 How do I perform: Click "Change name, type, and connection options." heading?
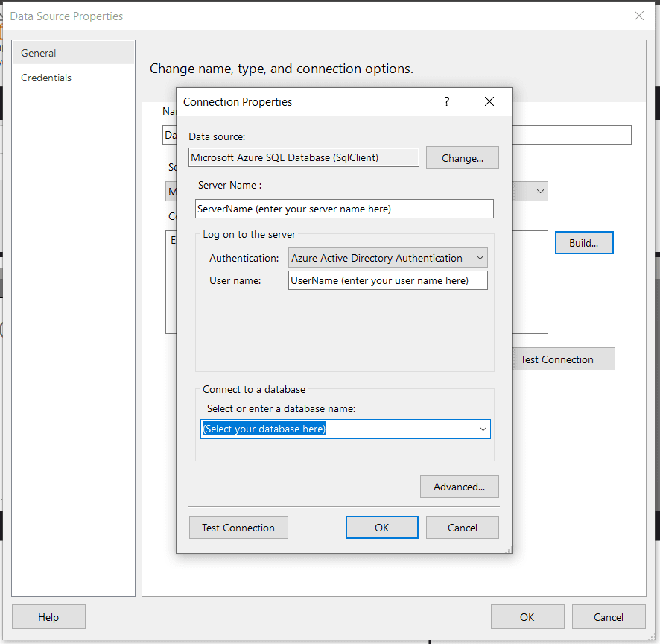pos(282,69)
